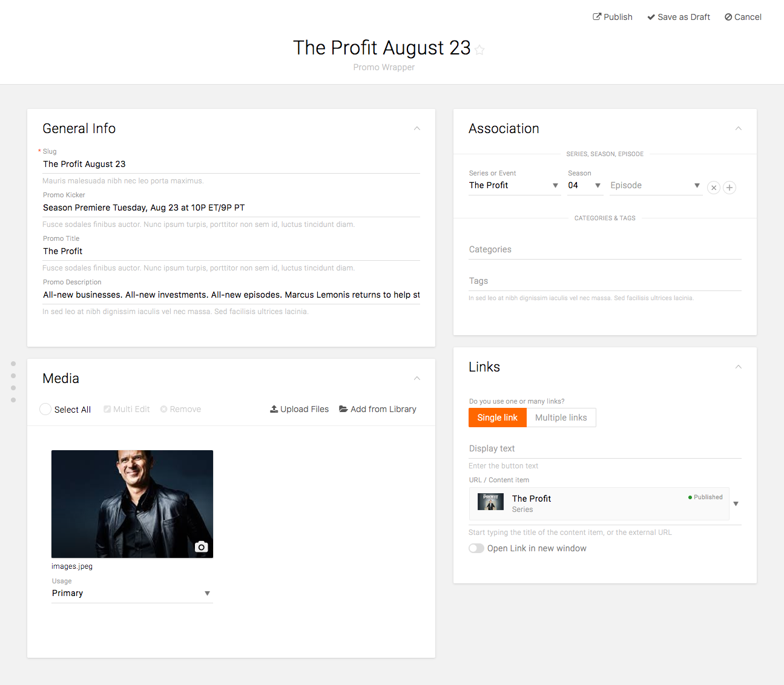Choose the Multiple links option
This screenshot has width=784, height=685.
[x=561, y=418]
